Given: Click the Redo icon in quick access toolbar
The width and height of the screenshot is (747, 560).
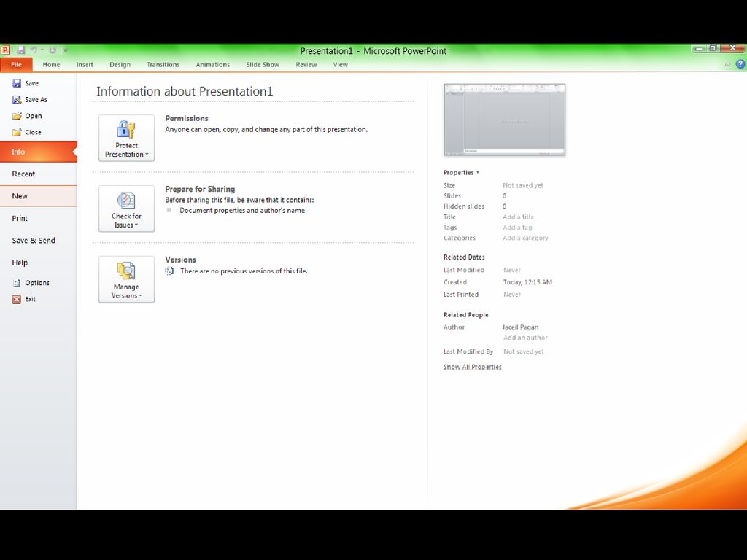Looking at the screenshot, I should (x=53, y=50).
